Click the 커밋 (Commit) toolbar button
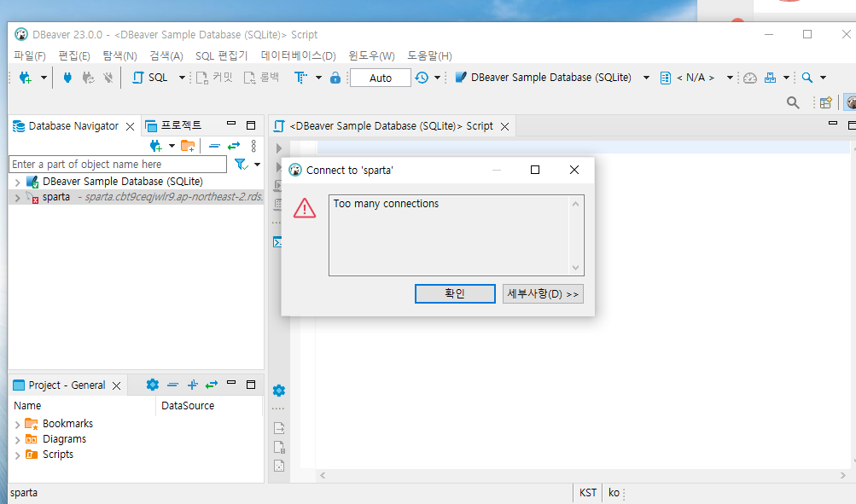The height and width of the screenshot is (504, 856). pos(214,78)
